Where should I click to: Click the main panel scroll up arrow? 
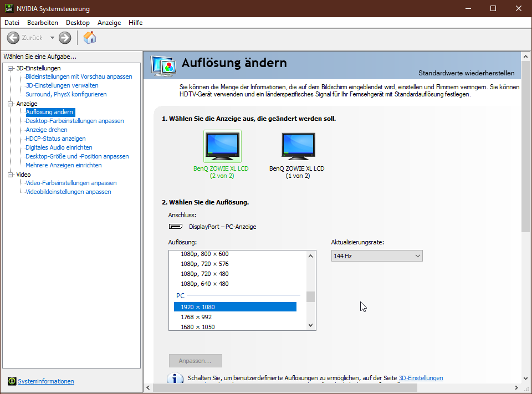pos(525,57)
